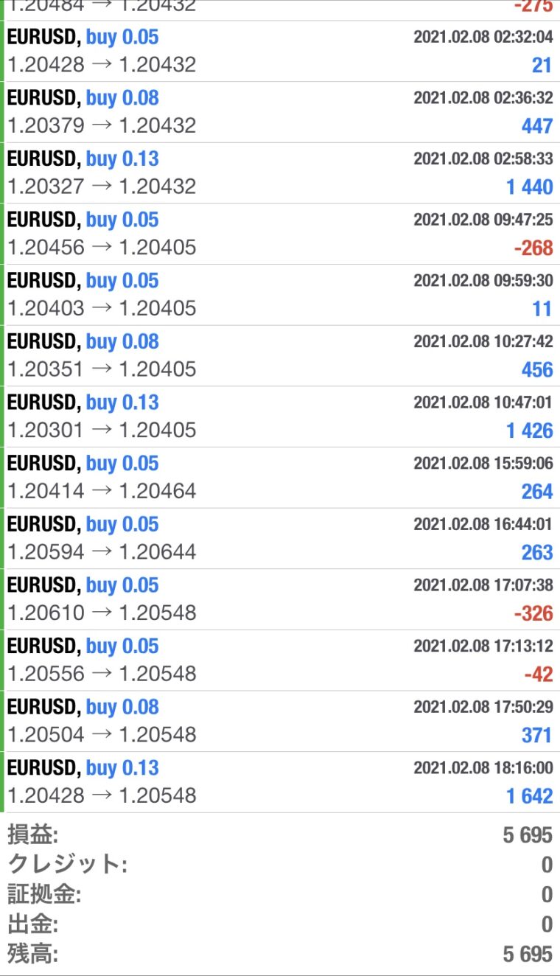The height and width of the screenshot is (976, 560).
Task: Tap the 出金 withdrawal row
Action: 280,924
